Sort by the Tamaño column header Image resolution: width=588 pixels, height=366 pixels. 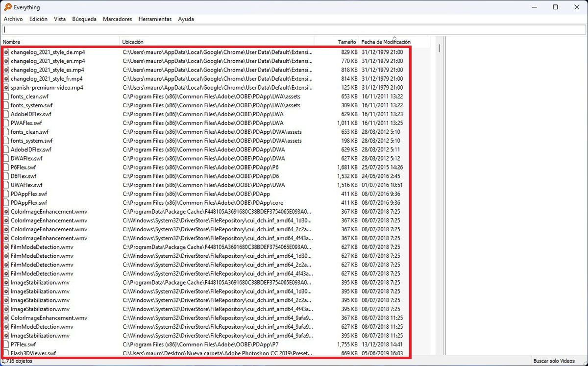coord(337,42)
